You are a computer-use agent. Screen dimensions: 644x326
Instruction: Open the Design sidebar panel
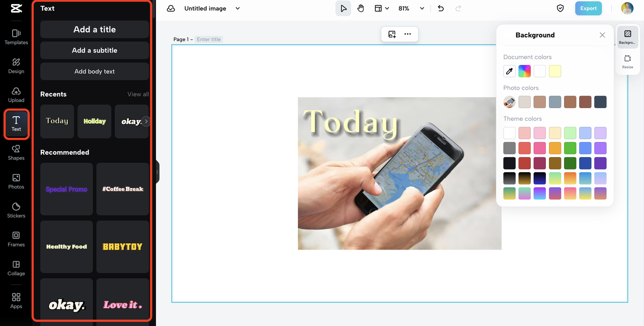(16, 66)
